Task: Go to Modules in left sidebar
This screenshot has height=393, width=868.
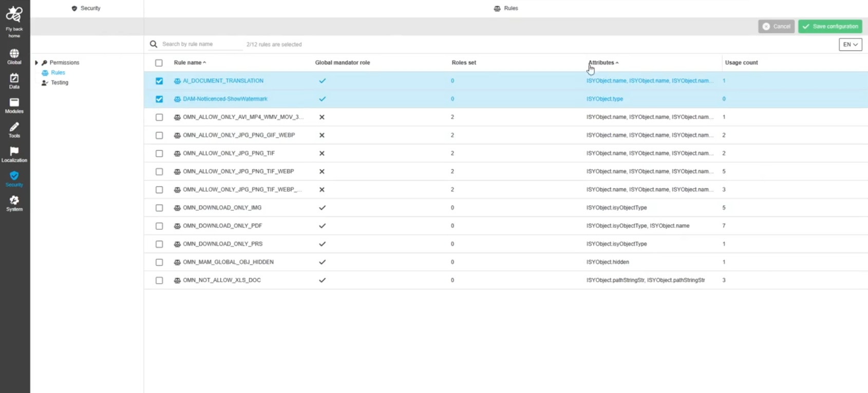Action: pos(14,103)
